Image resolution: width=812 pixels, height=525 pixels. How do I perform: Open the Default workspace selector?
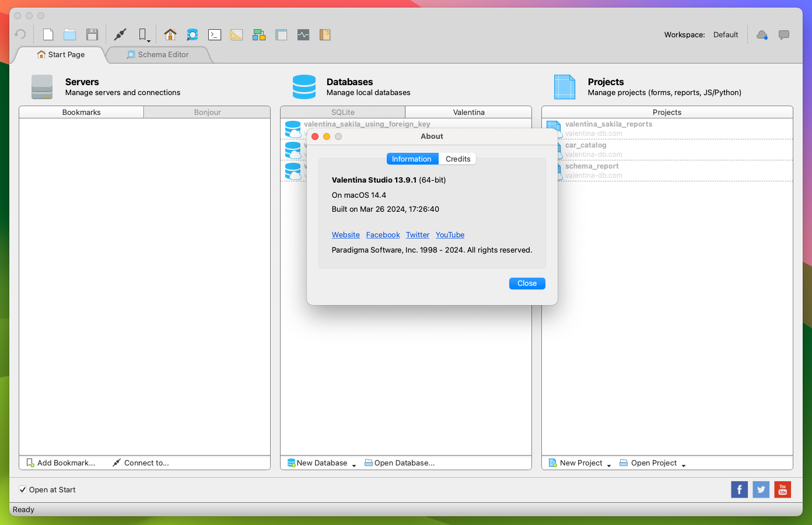726,35
